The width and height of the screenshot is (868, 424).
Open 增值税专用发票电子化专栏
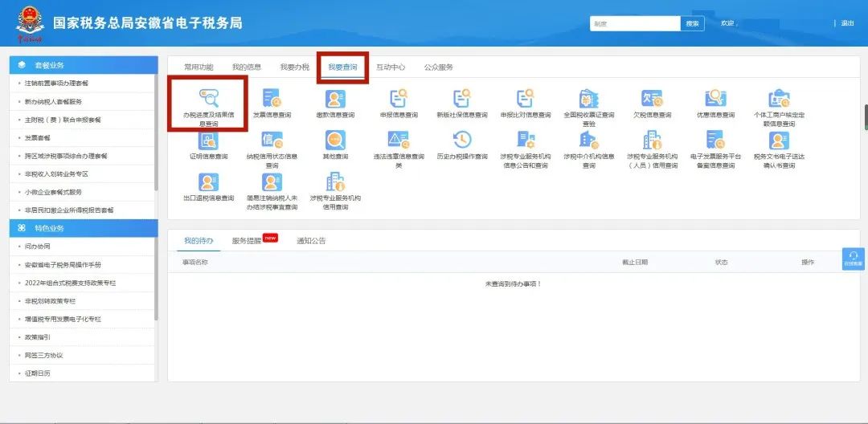(x=63, y=319)
